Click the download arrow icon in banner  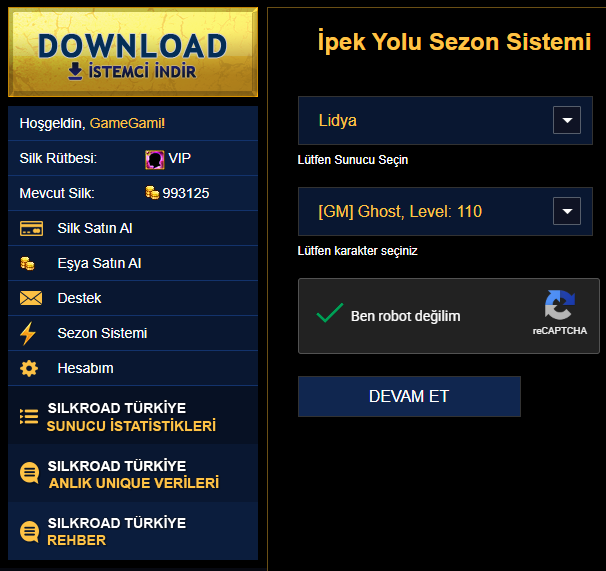pos(75,72)
